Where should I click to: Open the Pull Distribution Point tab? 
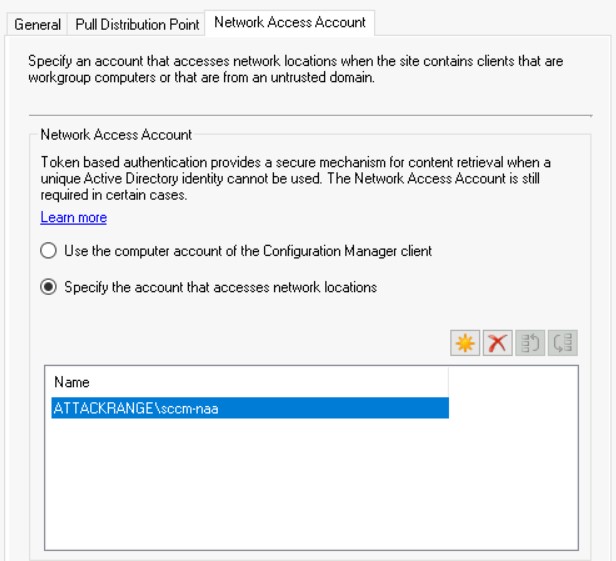click(137, 24)
